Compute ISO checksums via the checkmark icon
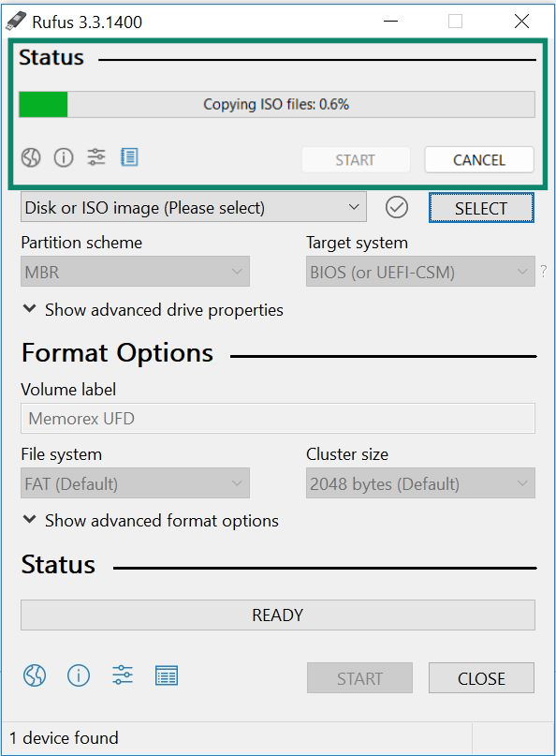Screen dimensions: 556x756 (396, 207)
